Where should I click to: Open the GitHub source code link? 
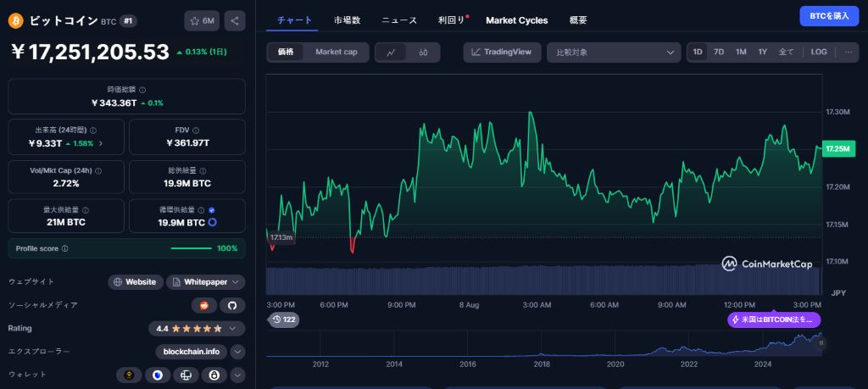[232, 305]
